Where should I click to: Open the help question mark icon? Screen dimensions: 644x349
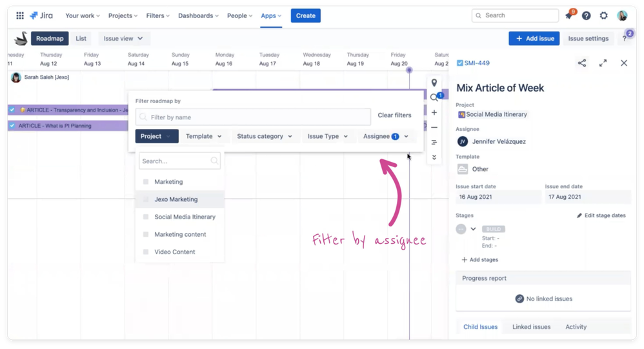click(x=587, y=15)
